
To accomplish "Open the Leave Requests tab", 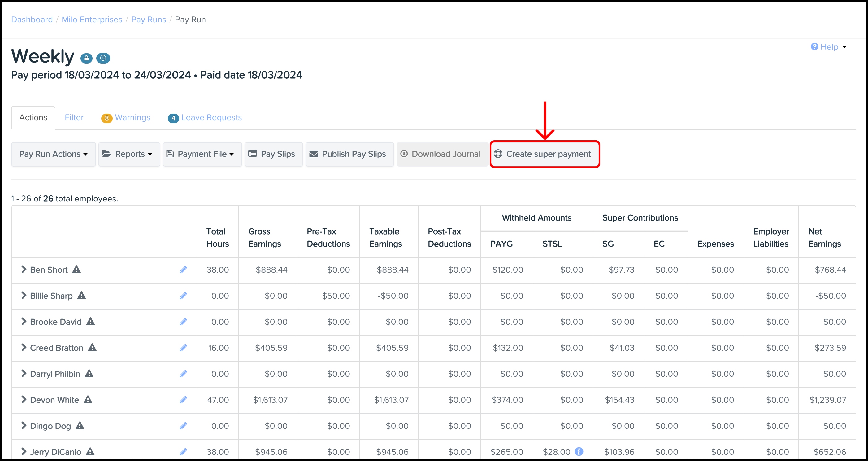I will coord(211,118).
